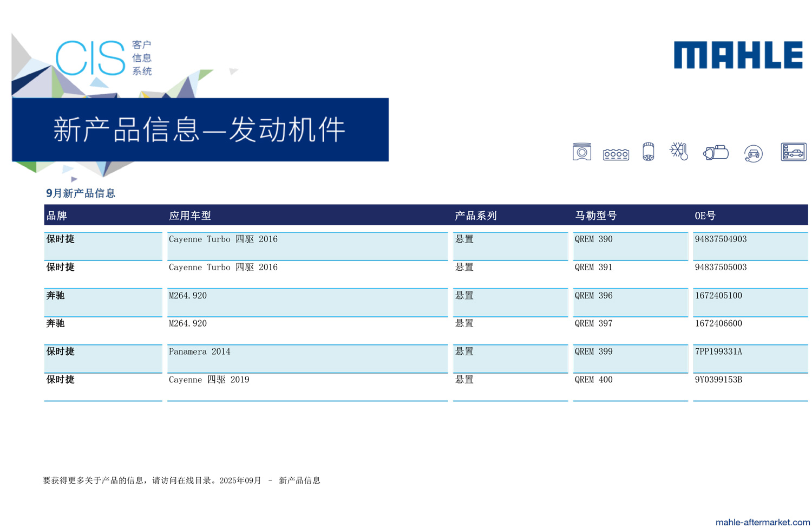The image size is (812, 527).
Task: Open the mahle-aftermarket.com link
Action: (762, 522)
